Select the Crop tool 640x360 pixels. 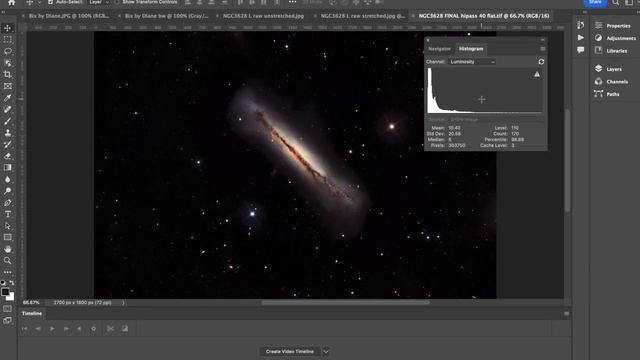click(x=7, y=75)
